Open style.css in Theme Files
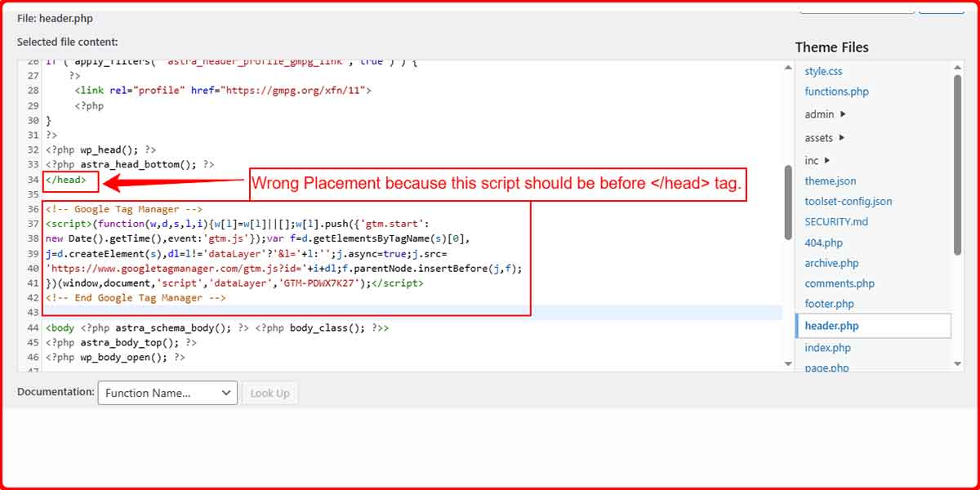The image size is (980, 490). [x=823, y=71]
